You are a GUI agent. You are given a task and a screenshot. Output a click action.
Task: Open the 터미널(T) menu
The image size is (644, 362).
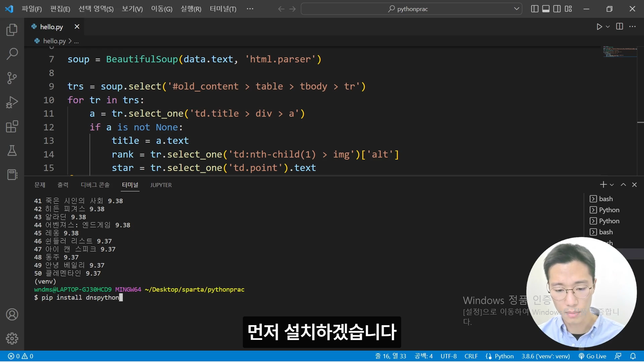(x=223, y=9)
